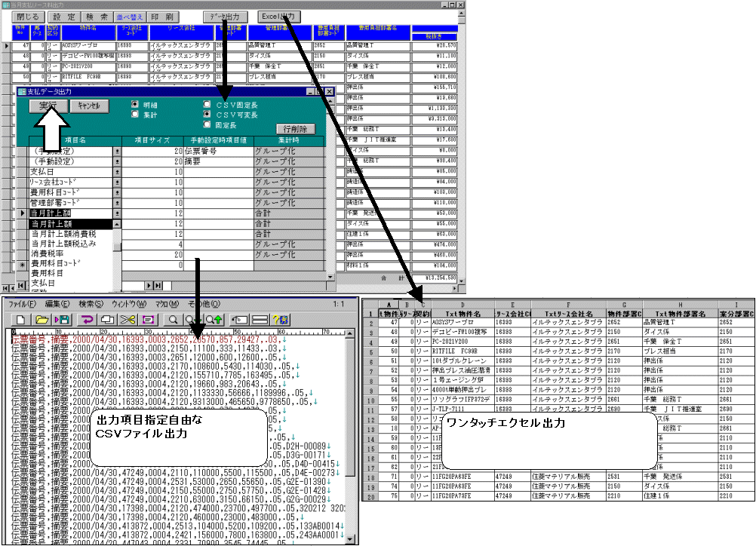756x546 pixels.
Task: Click the save floppy disk icon
Action: (x=60, y=320)
